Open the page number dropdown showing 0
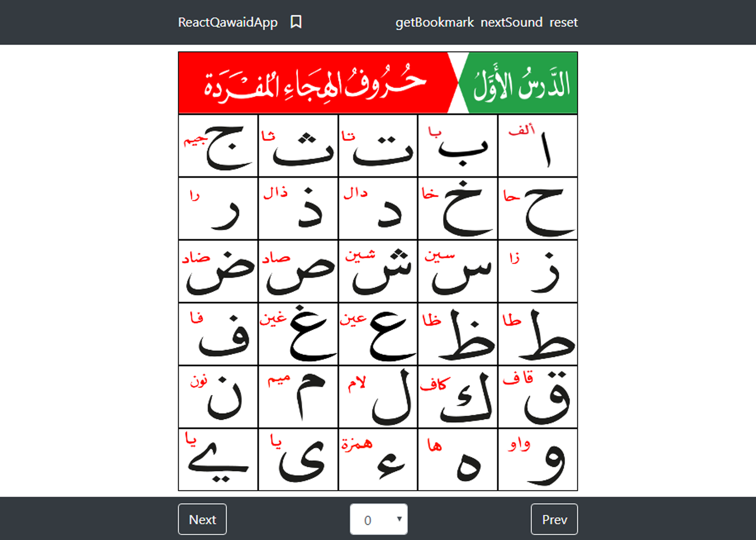Image resolution: width=756 pixels, height=540 pixels. click(x=378, y=519)
